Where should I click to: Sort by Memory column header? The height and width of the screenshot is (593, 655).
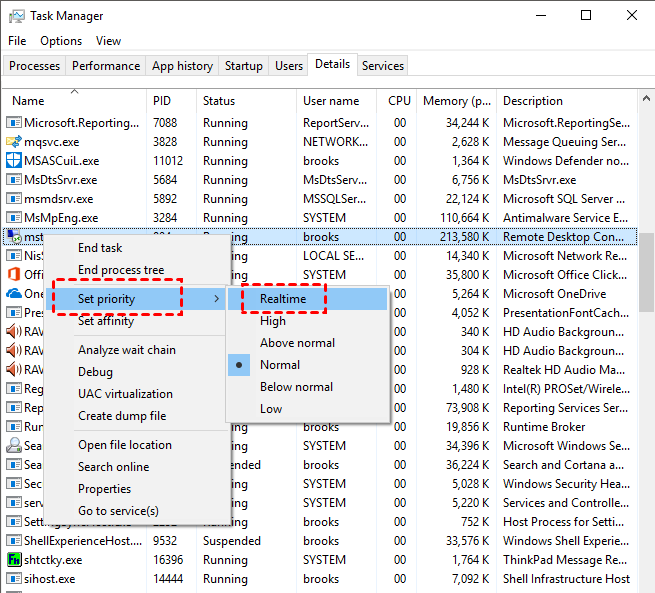click(x=457, y=101)
